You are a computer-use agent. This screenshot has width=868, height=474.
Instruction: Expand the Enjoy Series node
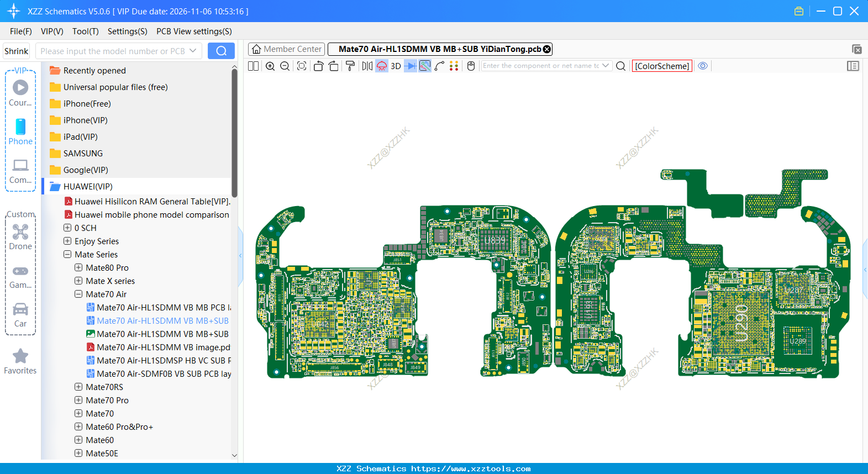click(x=67, y=241)
